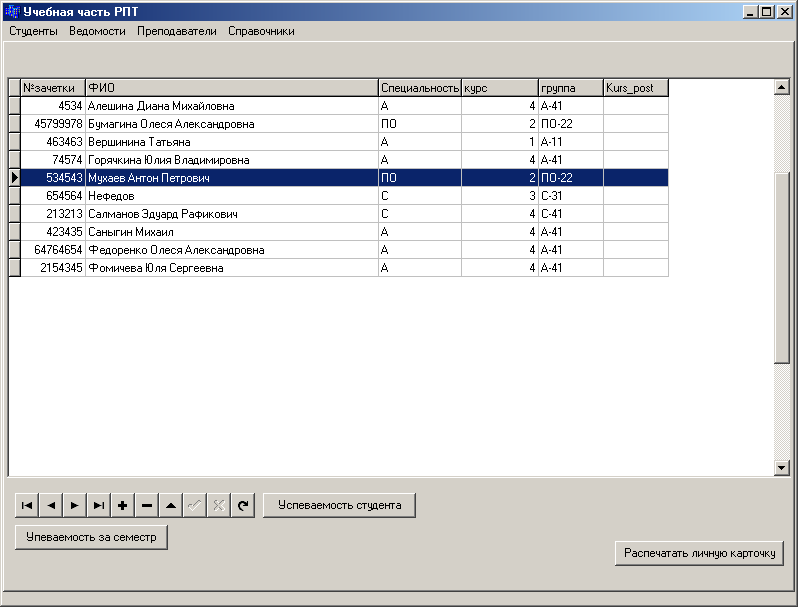Click record number 534543
This screenshot has width=798, height=607.
(64, 178)
